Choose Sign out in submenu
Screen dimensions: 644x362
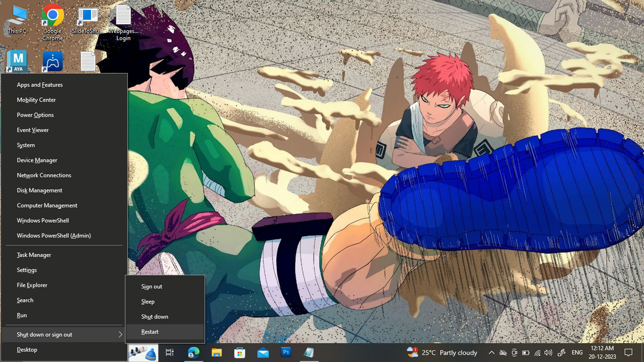click(165, 286)
